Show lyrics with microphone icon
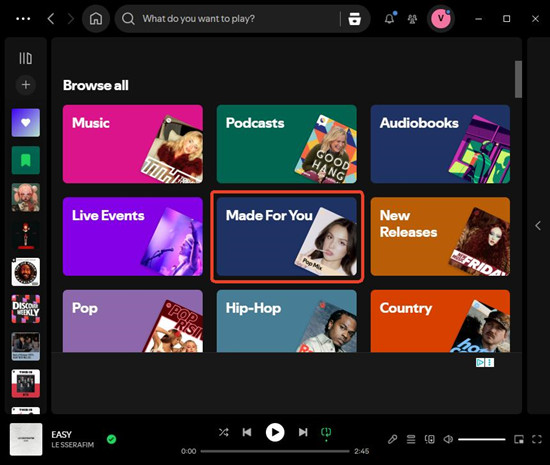The width and height of the screenshot is (550, 465). tap(393, 439)
